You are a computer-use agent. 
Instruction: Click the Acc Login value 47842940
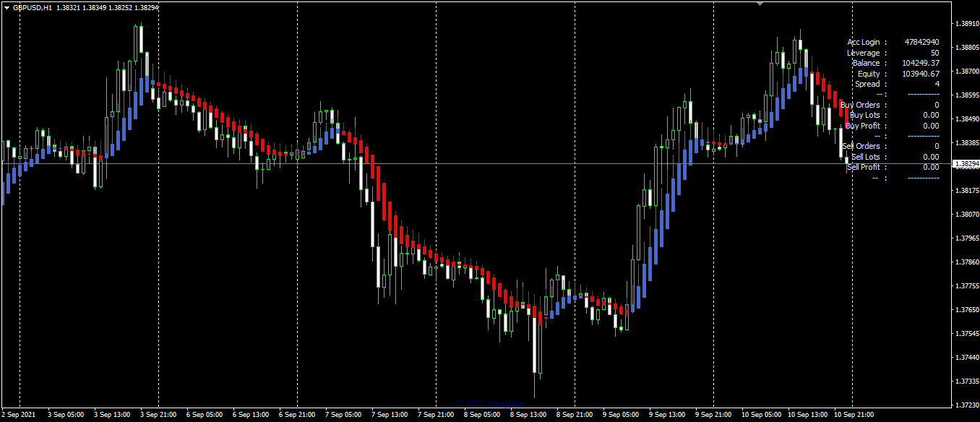pos(922,43)
